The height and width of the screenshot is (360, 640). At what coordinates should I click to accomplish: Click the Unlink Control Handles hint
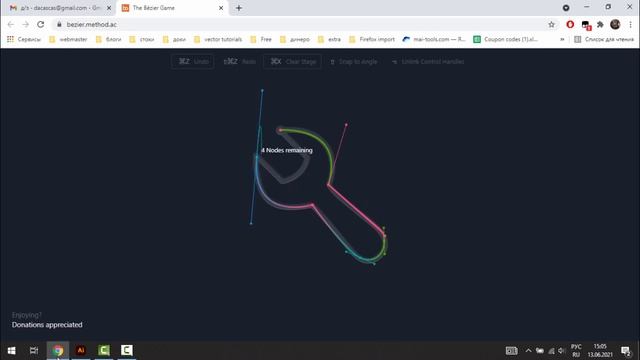tap(428, 62)
